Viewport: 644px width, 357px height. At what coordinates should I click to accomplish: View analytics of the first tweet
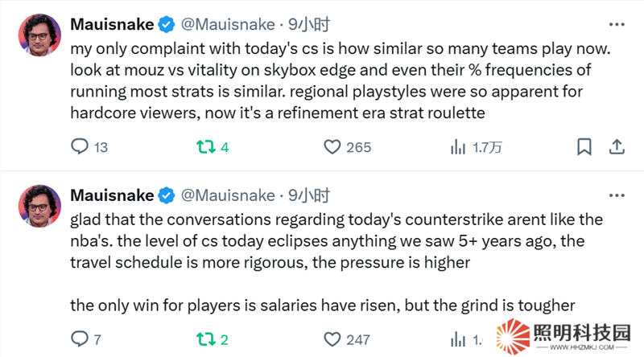458,147
